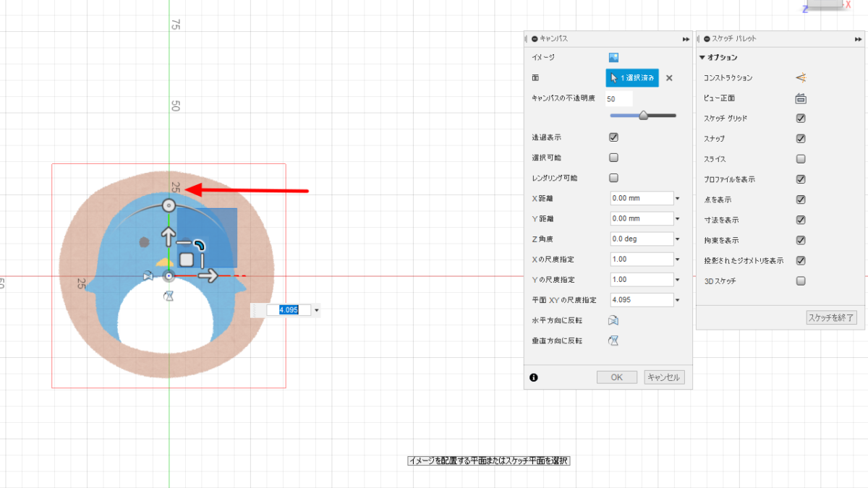Screen dimensions: 868x488
Task: Click the キャンバスの不透明度 value field
Action: pos(619,98)
